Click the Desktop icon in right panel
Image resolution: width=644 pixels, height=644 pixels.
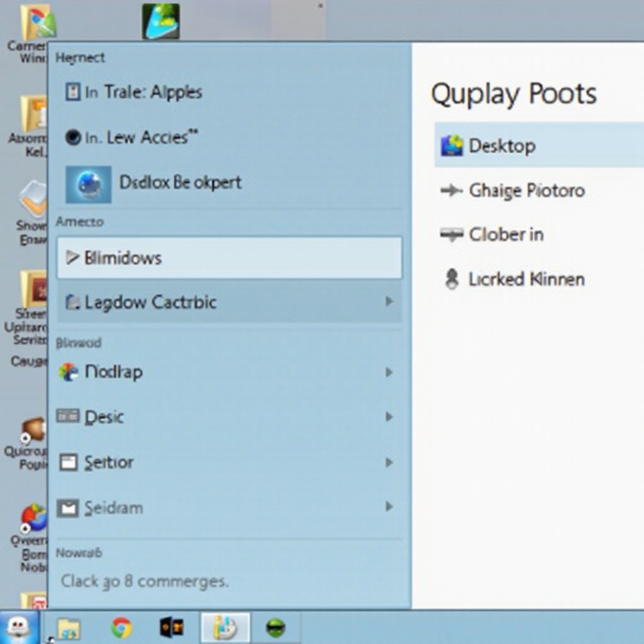(x=452, y=146)
